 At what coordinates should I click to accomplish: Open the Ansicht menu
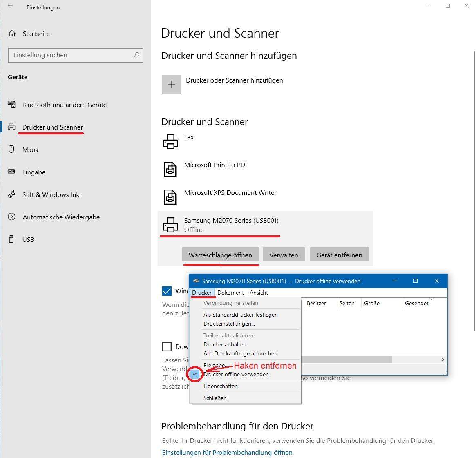259,293
